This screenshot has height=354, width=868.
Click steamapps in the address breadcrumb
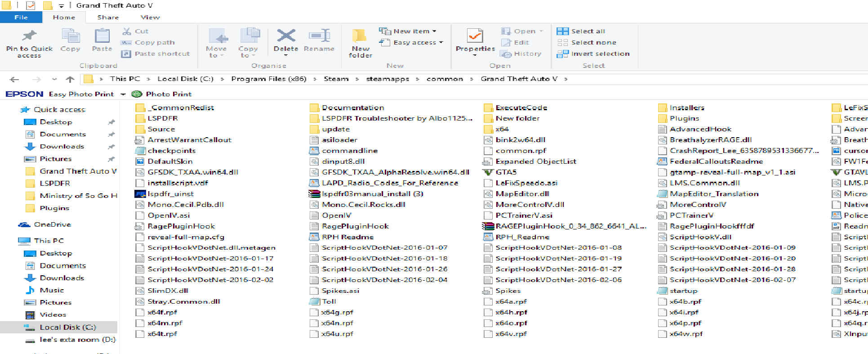(x=387, y=79)
